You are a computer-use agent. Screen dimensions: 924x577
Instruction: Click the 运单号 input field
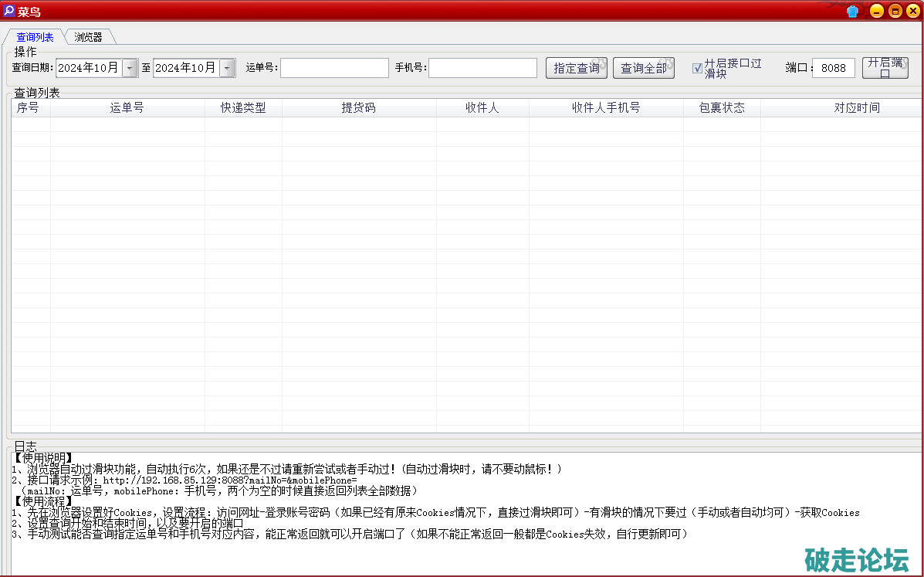click(334, 68)
